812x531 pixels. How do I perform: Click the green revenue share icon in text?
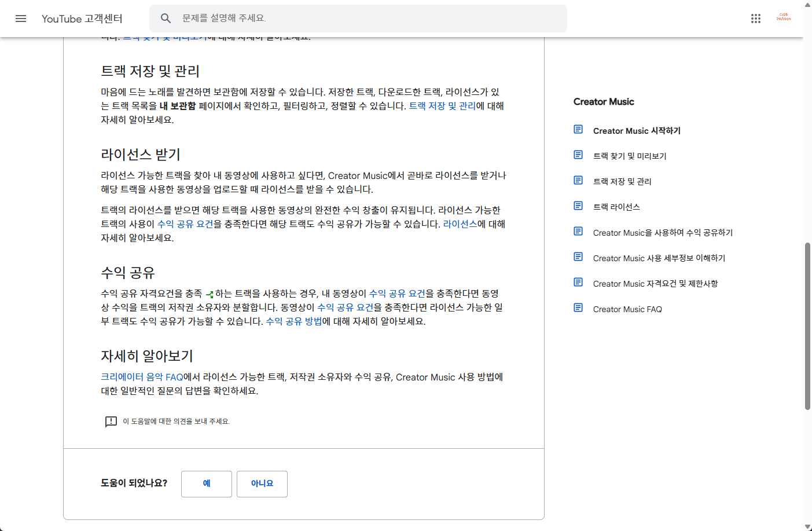pos(210,294)
